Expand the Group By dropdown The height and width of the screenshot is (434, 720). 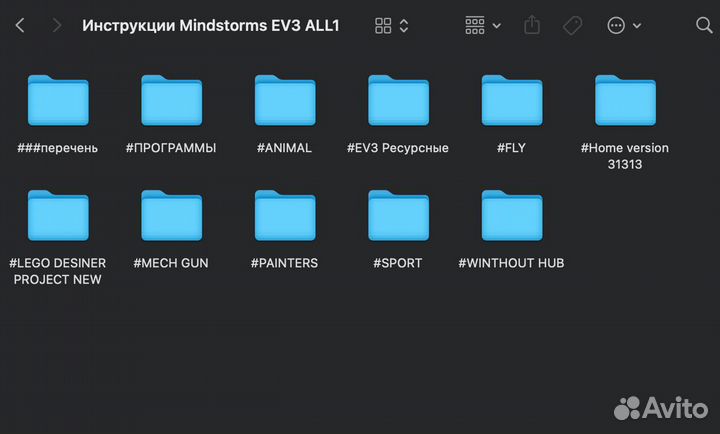tap(483, 26)
